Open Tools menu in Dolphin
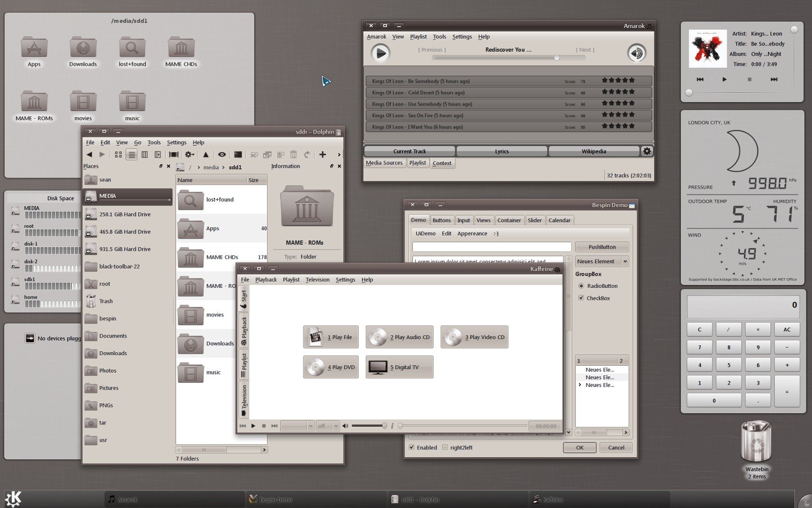 click(x=154, y=142)
